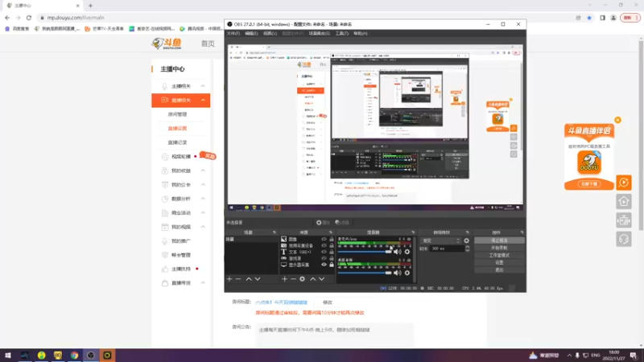
Task: Unlock the Display Capture source
Action: click(x=332, y=265)
